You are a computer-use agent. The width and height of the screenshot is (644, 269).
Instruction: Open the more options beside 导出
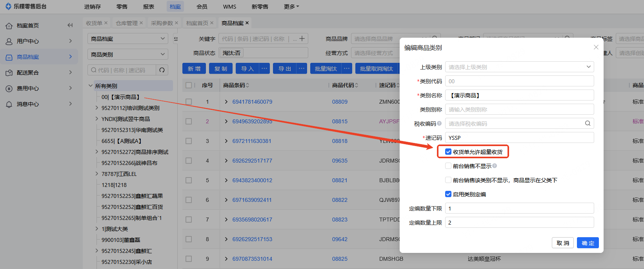click(302, 68)
